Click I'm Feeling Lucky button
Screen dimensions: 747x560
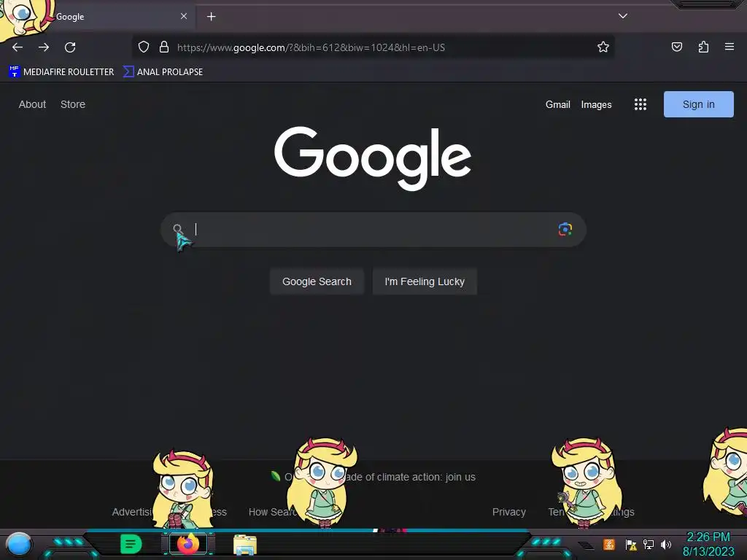coord(425,281)
